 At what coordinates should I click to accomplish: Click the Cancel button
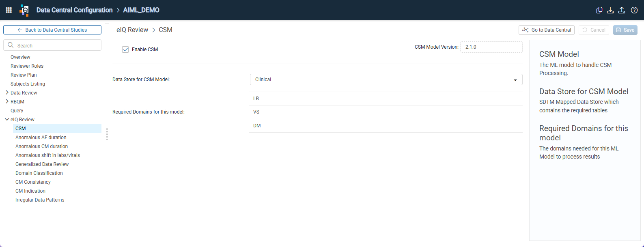point(594,30)
